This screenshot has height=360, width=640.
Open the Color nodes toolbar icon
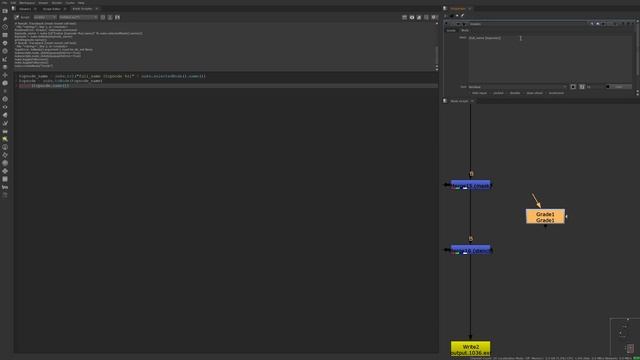5,43
